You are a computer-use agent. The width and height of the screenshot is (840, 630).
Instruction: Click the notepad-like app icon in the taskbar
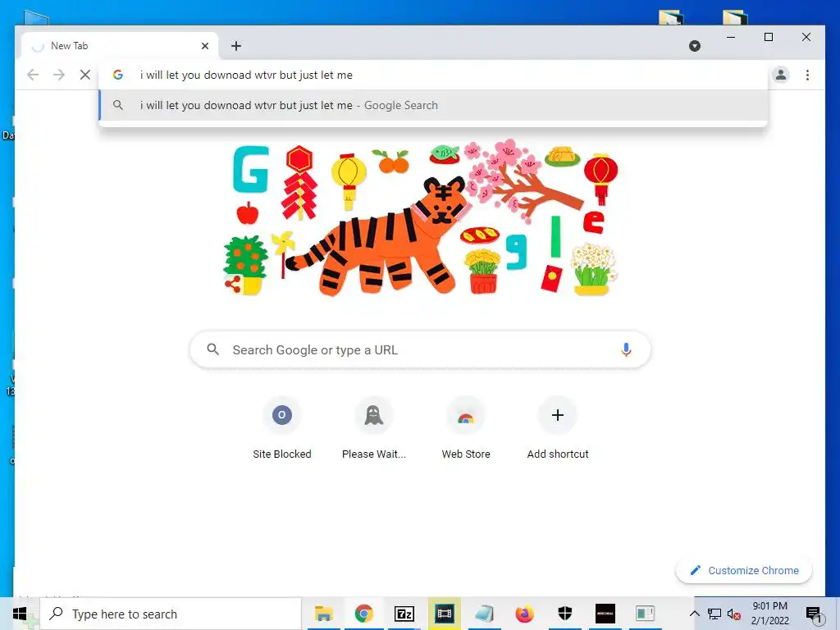[484, 614]
